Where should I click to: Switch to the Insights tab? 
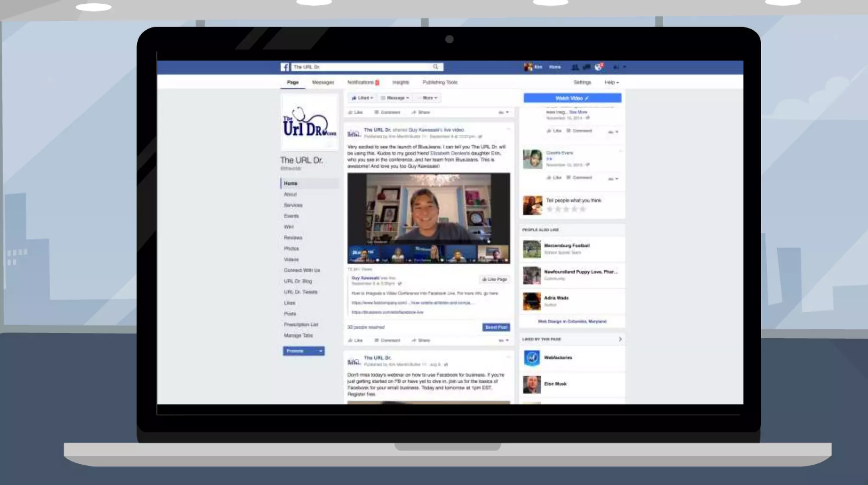400,82
